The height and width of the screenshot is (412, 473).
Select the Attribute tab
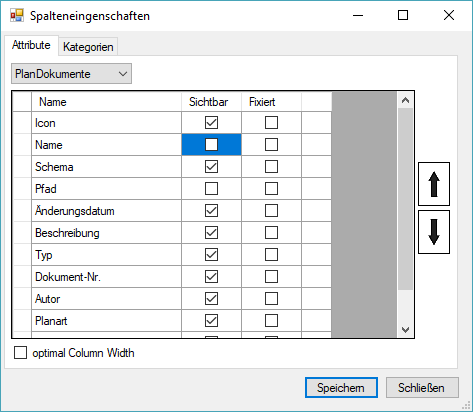[x=31, y=45]
